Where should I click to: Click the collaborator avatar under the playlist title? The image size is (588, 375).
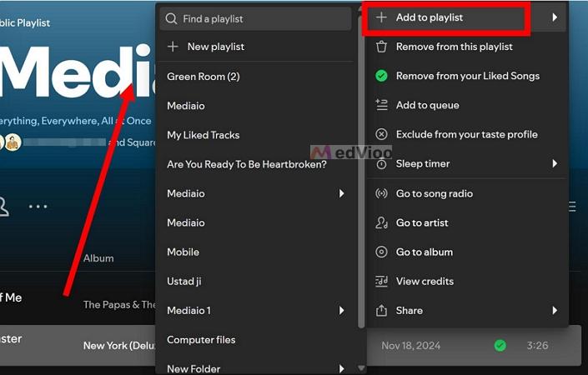[x=13, y=142]
